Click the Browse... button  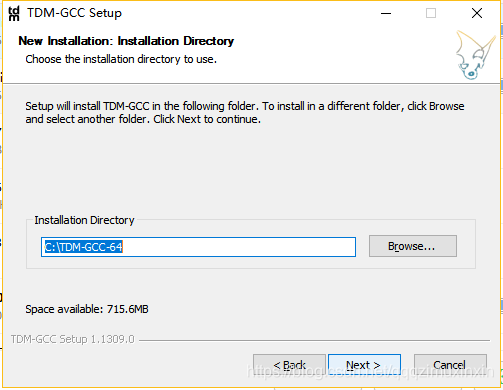tap(413, 246)
